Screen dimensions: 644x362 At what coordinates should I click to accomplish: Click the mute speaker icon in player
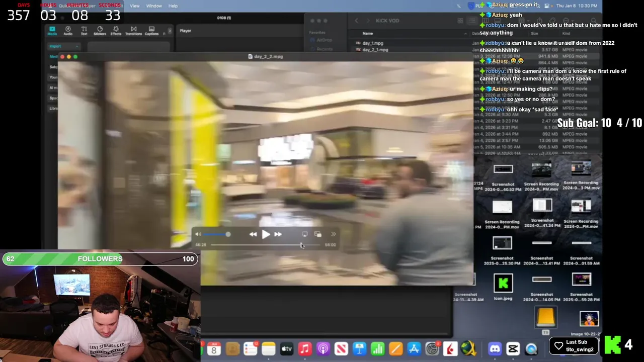(198, 234)
